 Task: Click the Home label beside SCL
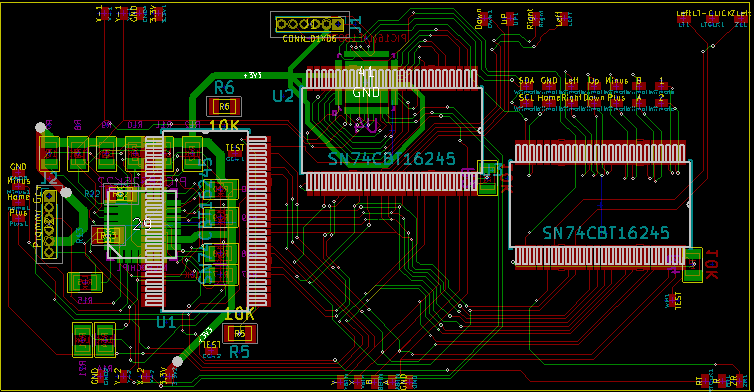[549, 98]
